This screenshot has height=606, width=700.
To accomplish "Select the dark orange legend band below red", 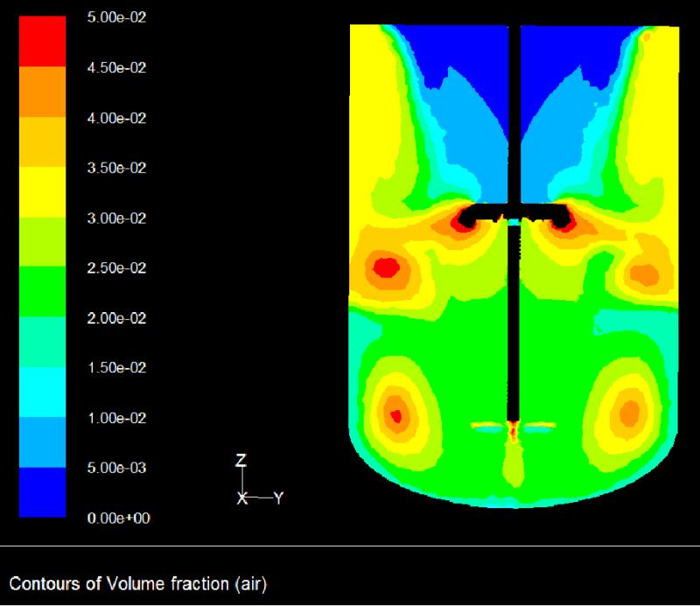I will pyautogui.click(x=42, y=91).
